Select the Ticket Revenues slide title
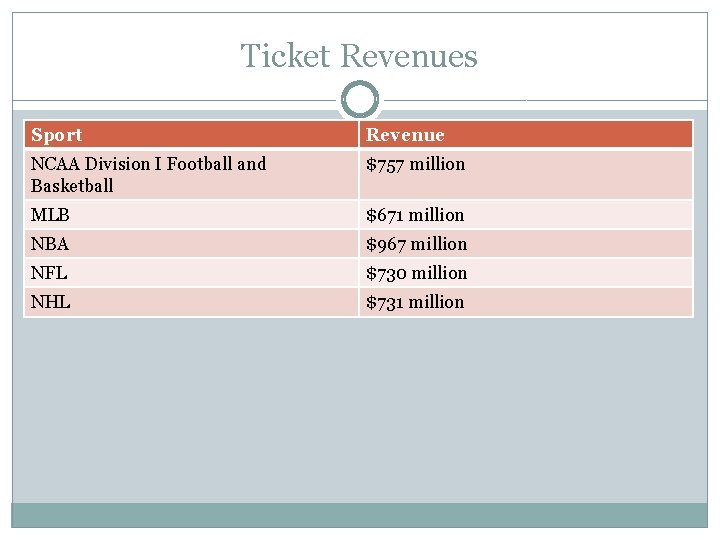The width and height of the screenshot is (720, 540). [x=359, y=56]
